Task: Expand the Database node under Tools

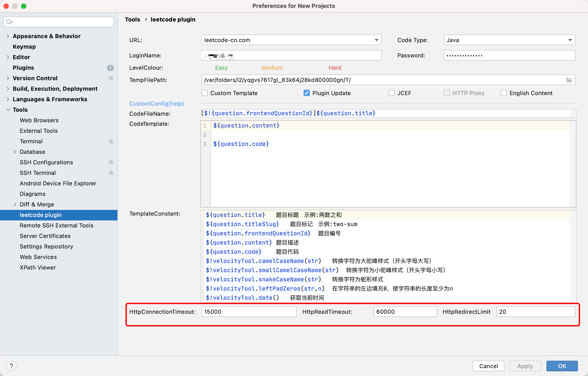Action: tap(15, 152)
